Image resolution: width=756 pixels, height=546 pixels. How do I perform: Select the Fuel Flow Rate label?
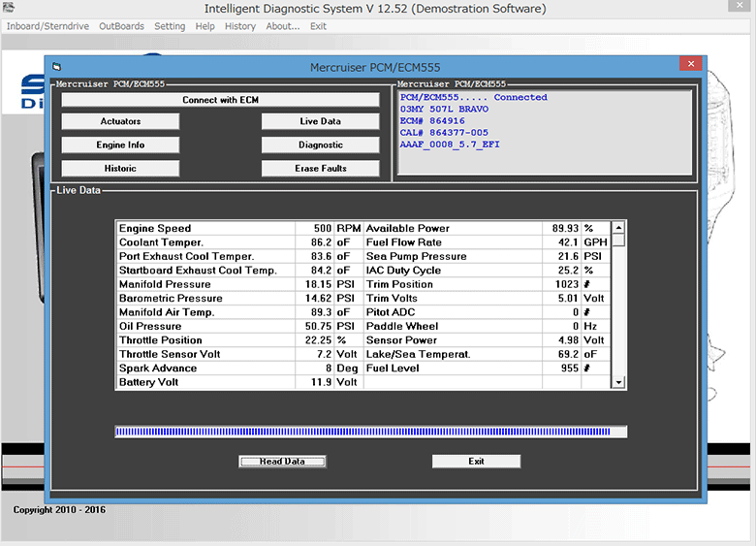pyautogui.click(x=403, y=242)
